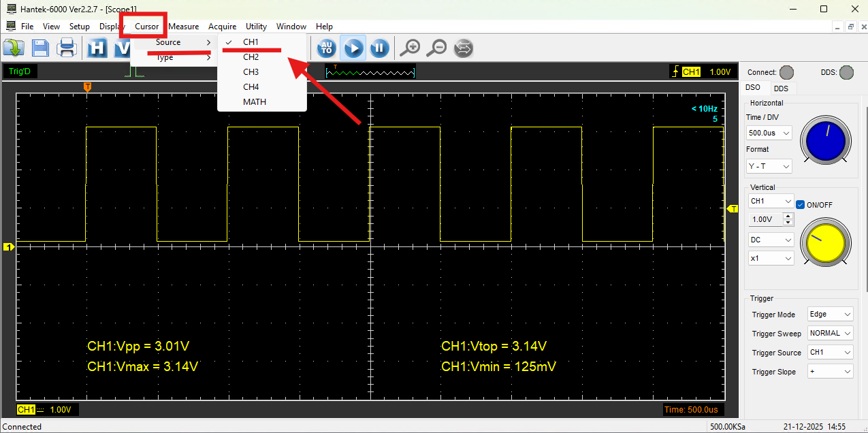Click the H horizontal toolbar icon

pyautogui.click(x=98, y=48)
